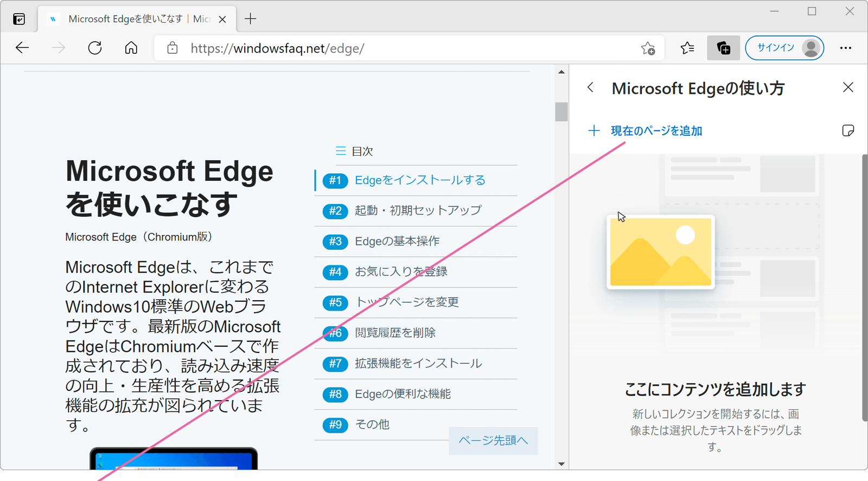Click the page scrollbar thumb
The image size is (868, 481).
tap(561, 111)
